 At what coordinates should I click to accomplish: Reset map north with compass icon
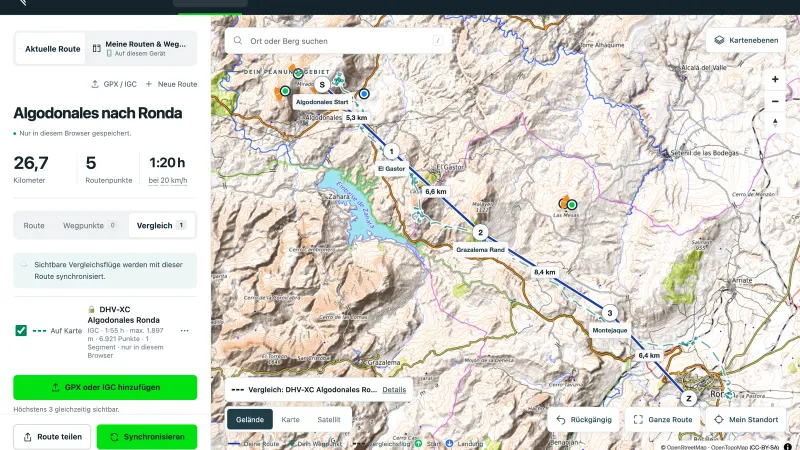[x=775, y=122]
